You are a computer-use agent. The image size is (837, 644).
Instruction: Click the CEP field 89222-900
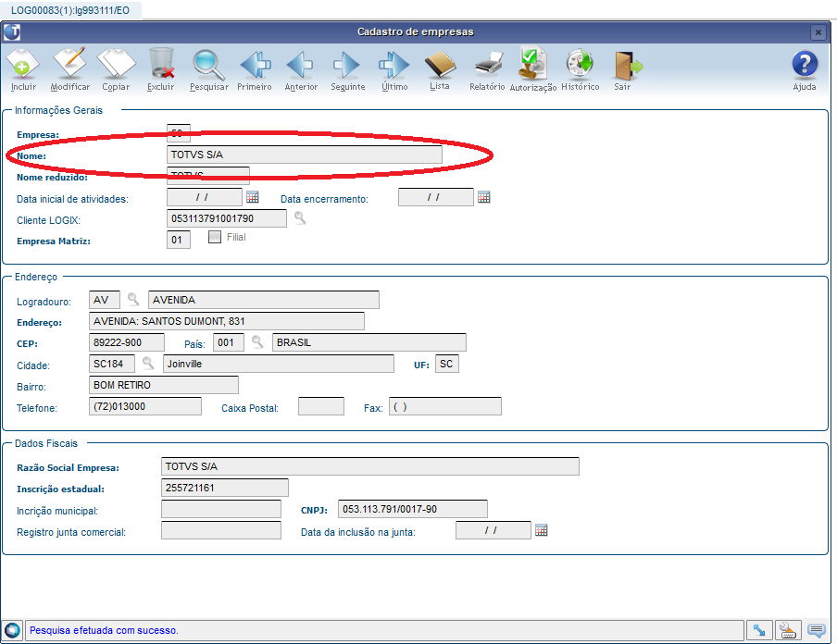pyautogui.click(x=127, y=342)
